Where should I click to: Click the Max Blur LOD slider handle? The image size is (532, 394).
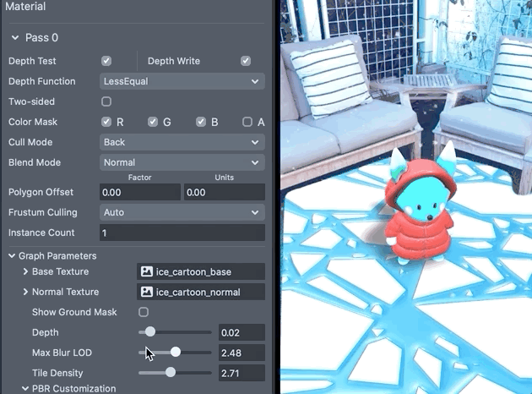tap(176, 352)
